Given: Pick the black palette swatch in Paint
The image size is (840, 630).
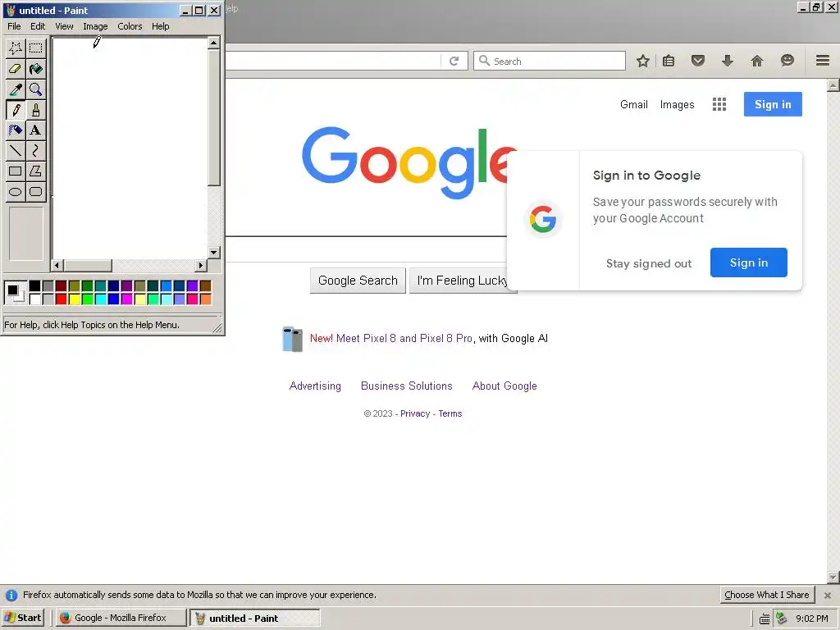Looking at the screenshot, I should [x=34, y=286].
